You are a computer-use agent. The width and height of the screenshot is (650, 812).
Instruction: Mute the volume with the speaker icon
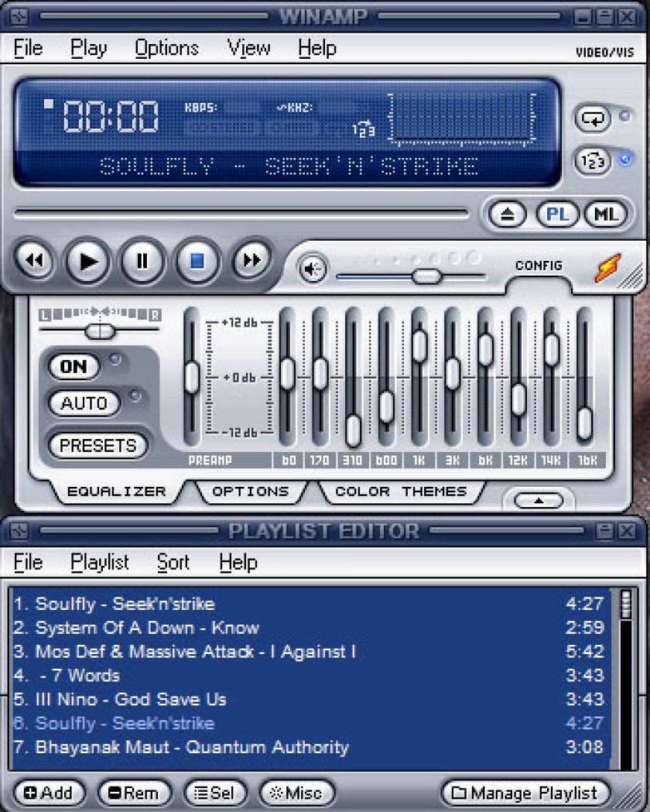pos(313,269)
